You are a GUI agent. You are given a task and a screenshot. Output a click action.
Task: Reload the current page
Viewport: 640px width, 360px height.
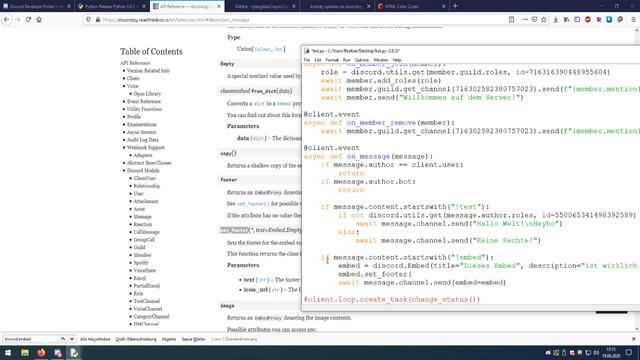coord(28,19)
